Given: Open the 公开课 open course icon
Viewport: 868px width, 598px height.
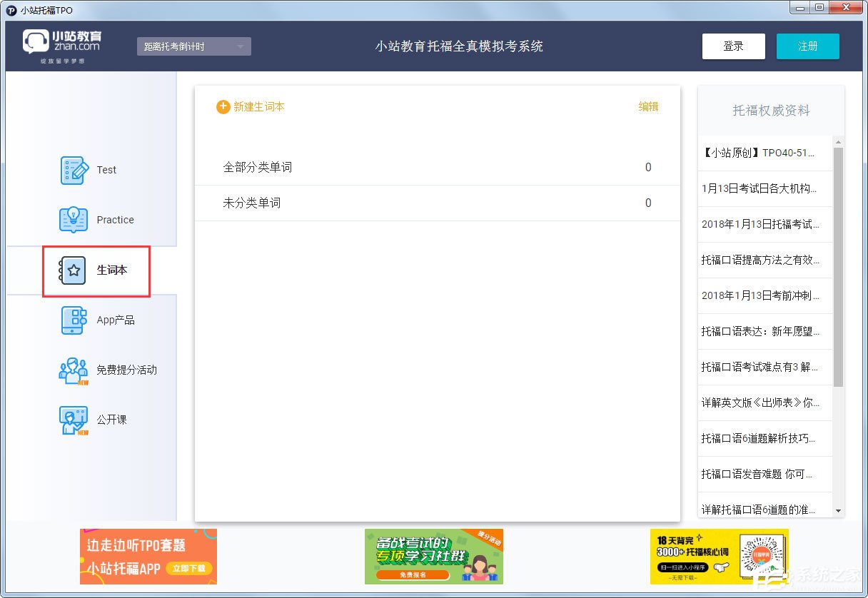Looking at the screenshot, I should [x=72, y=420].
